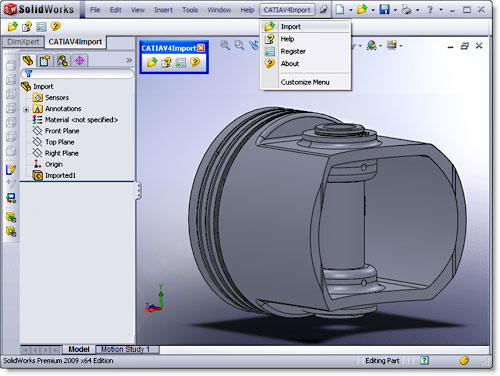
Task: Click the feature tree filter input field
Action: 77,74
